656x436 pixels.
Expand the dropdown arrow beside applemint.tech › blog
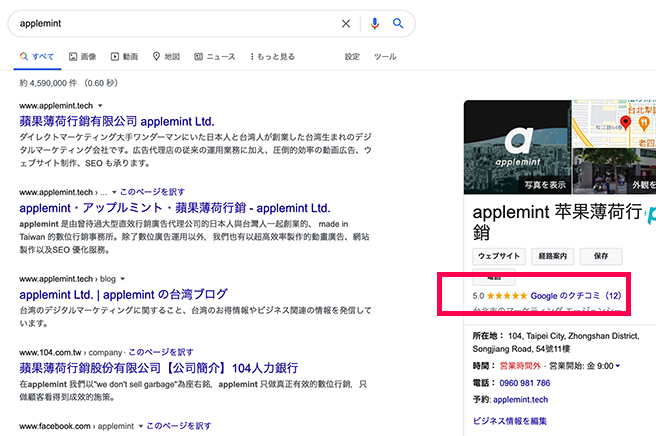123,279
